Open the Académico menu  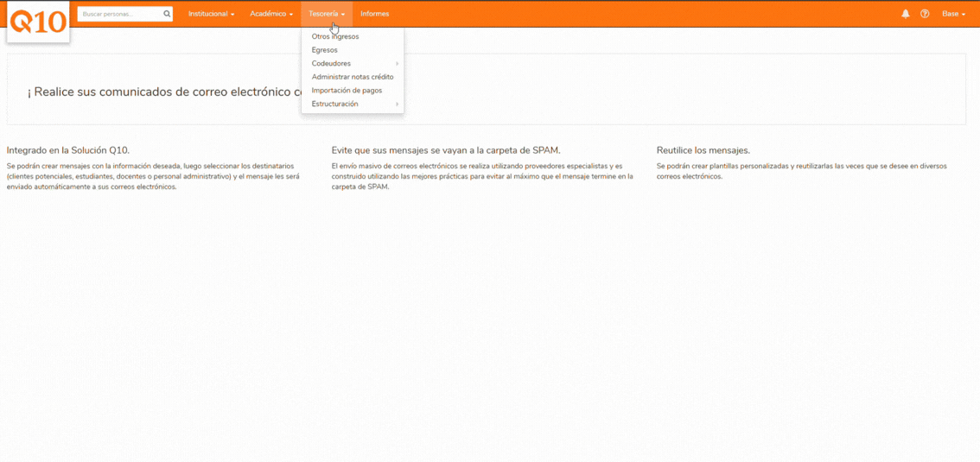tap(271, 14)
